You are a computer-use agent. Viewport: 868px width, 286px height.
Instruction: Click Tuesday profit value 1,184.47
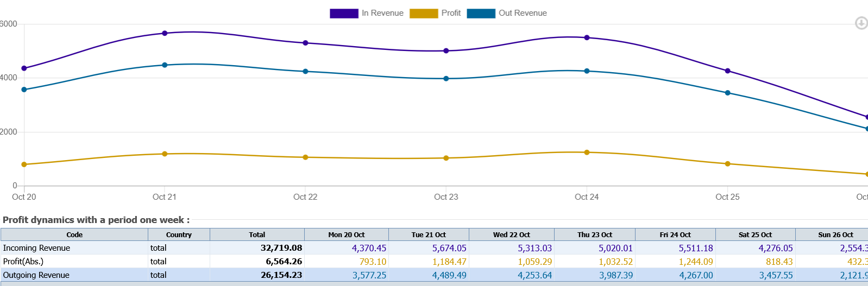point(449,262)
